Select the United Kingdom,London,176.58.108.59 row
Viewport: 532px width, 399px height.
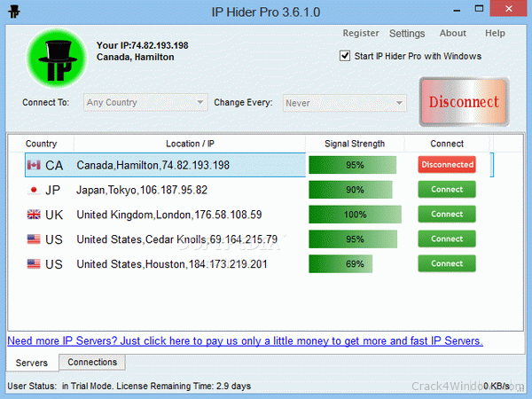[169, 215]
